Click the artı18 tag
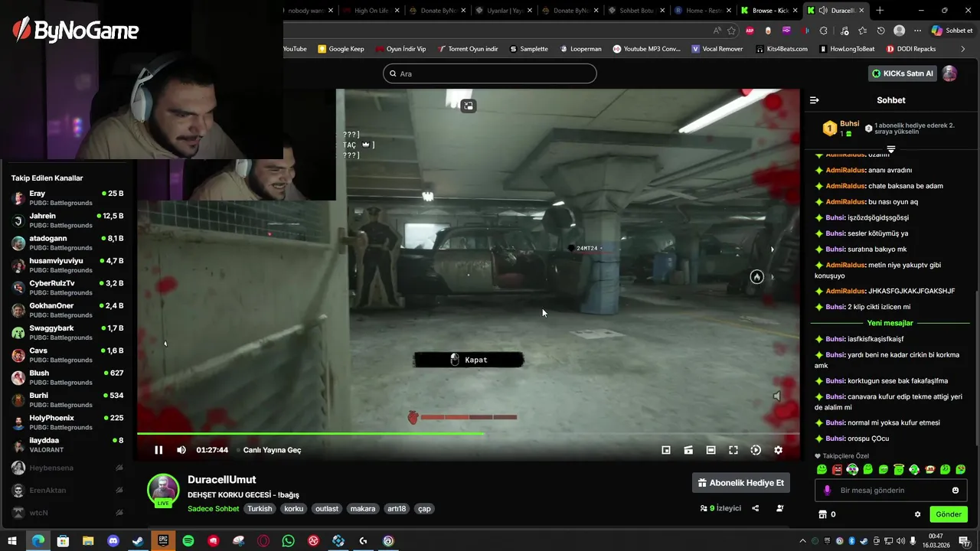Viewport: 980px width, 551px height. (x=397, y=508)
